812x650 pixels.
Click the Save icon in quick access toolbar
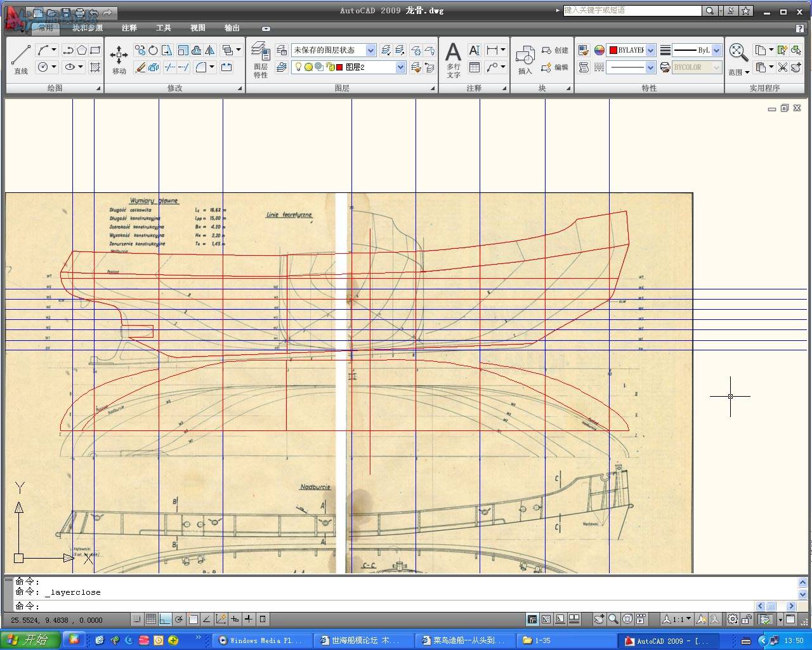[66, 12]
